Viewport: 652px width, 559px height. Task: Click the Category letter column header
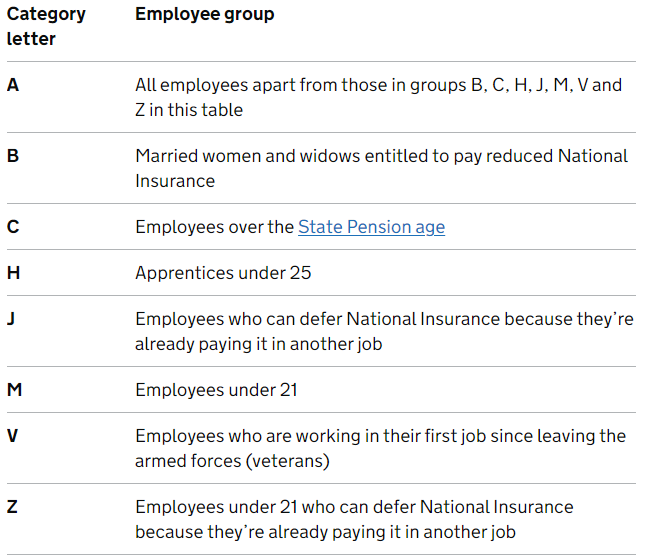pos(46,26)
